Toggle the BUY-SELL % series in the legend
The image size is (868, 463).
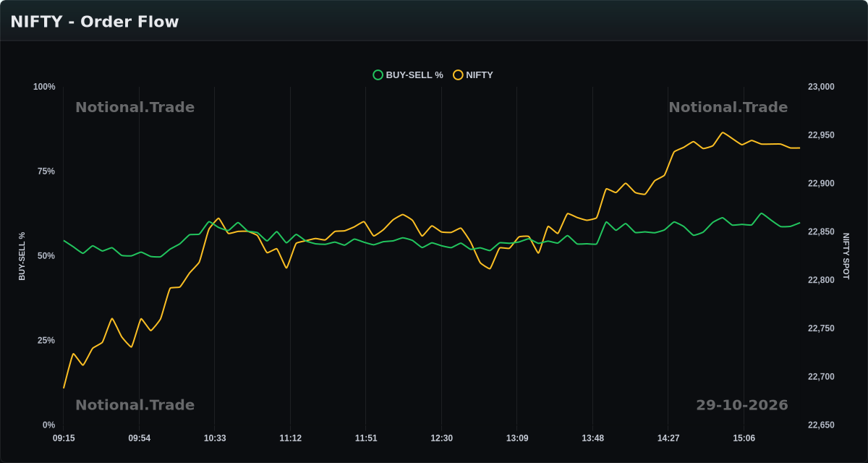tap(408, 75)
